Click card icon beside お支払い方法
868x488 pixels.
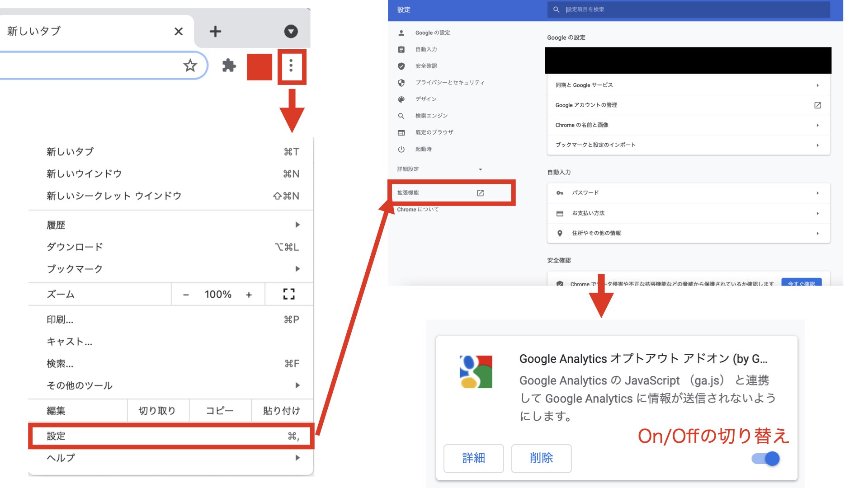pyautogui.click(x=560, y=213)
